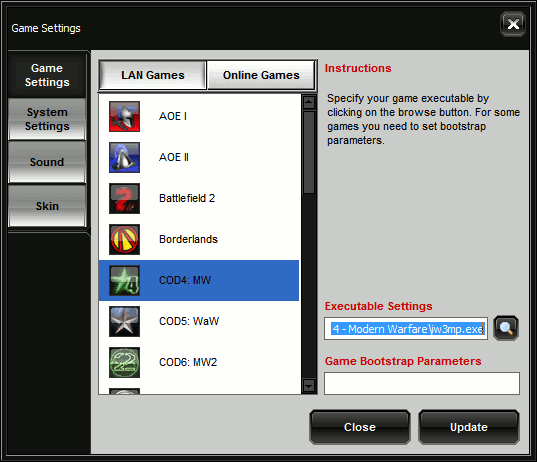Focus the Game Bootstrap Parameters field
This screenshot has width=537, height=462.
(422, 383)
